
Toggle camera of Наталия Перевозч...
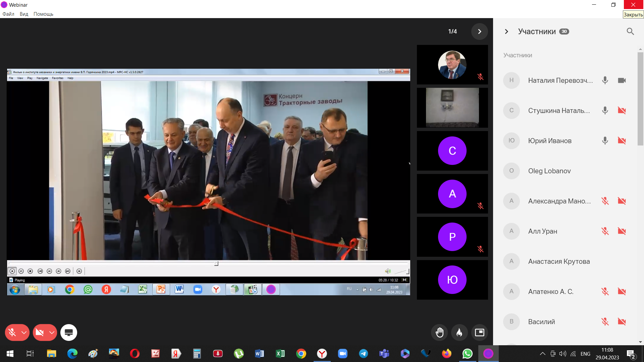point(622,80)
